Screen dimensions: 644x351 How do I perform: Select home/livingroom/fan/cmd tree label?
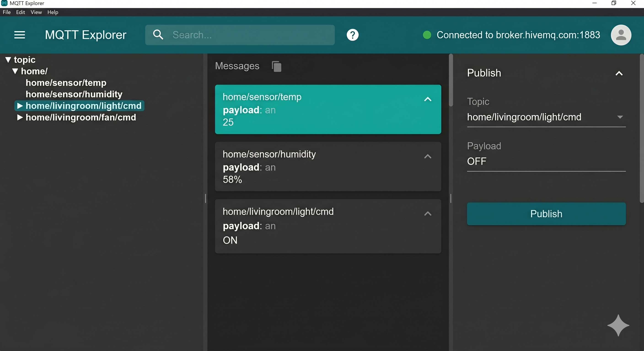tap(81, 117)
